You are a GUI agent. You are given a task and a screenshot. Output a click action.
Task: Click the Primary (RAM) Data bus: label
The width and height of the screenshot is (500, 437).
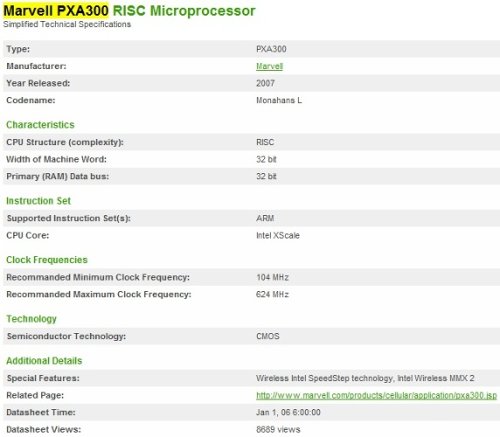click(58, 176)
